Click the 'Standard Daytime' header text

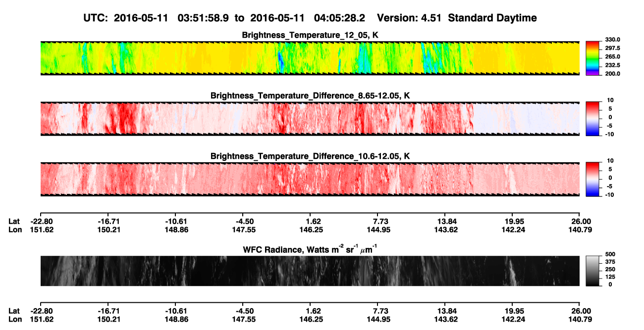[492, 18]
